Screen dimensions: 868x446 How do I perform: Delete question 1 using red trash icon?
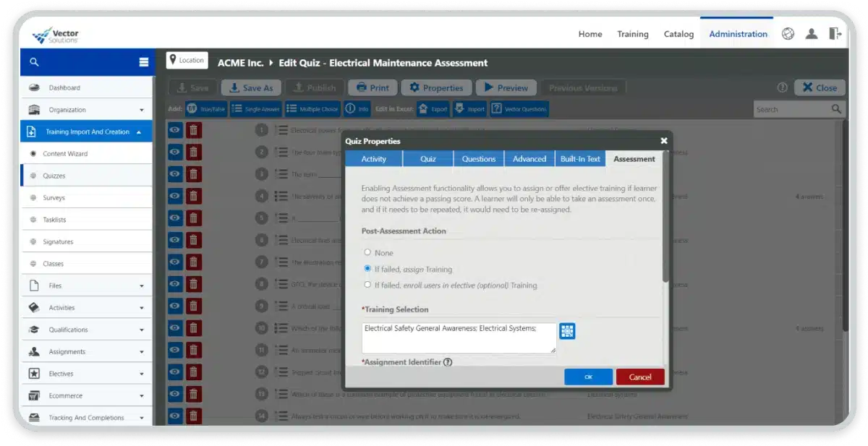193,130
